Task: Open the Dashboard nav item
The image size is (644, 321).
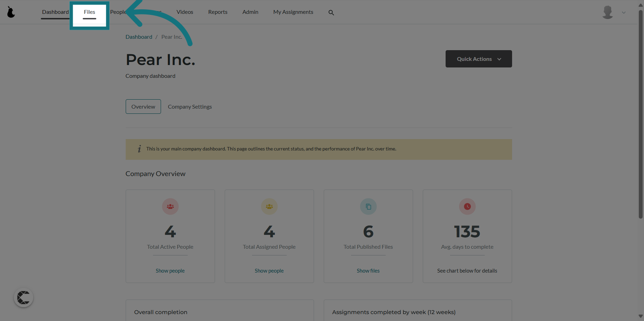Action: 55,12
